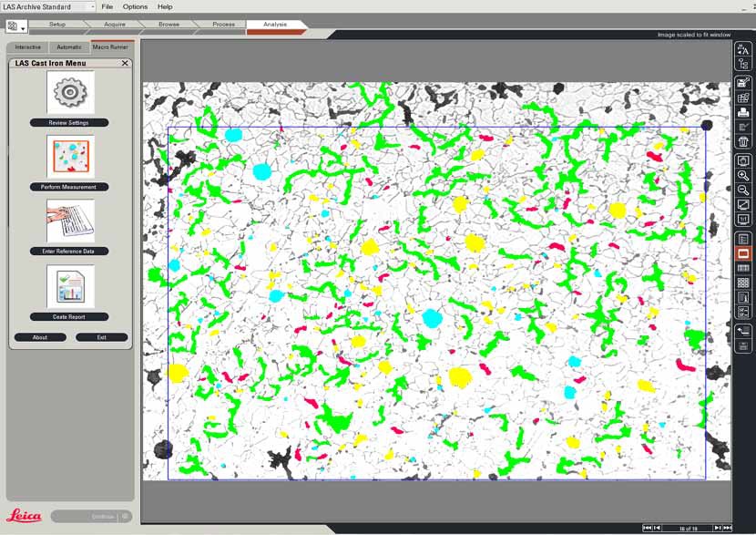This screenshot has width=756, height=535.
Task: Click the Perform Measurement thumbnail icon
Action: [69, 157]
